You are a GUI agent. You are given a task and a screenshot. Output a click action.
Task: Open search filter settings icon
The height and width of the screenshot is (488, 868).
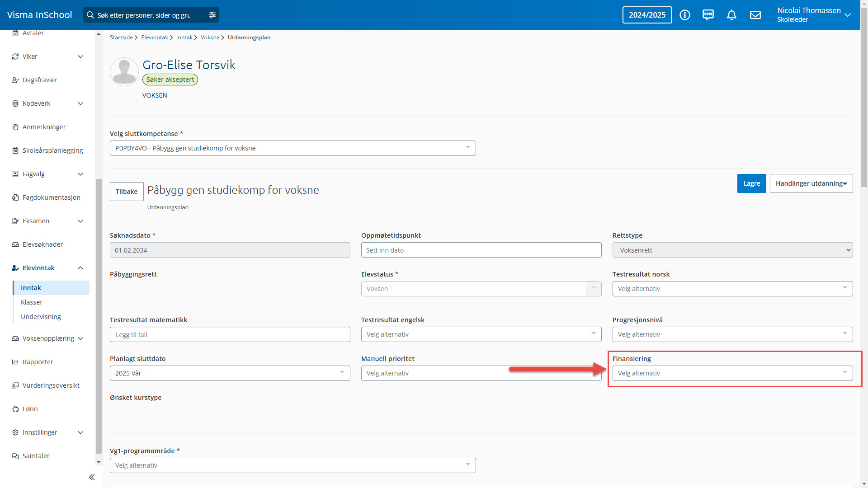212,15
